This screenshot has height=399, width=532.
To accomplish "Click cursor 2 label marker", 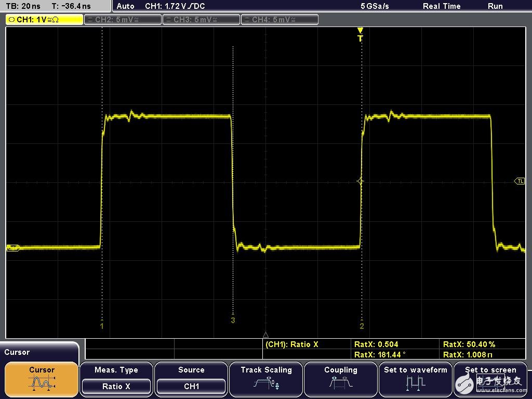I will pos(362,326).
